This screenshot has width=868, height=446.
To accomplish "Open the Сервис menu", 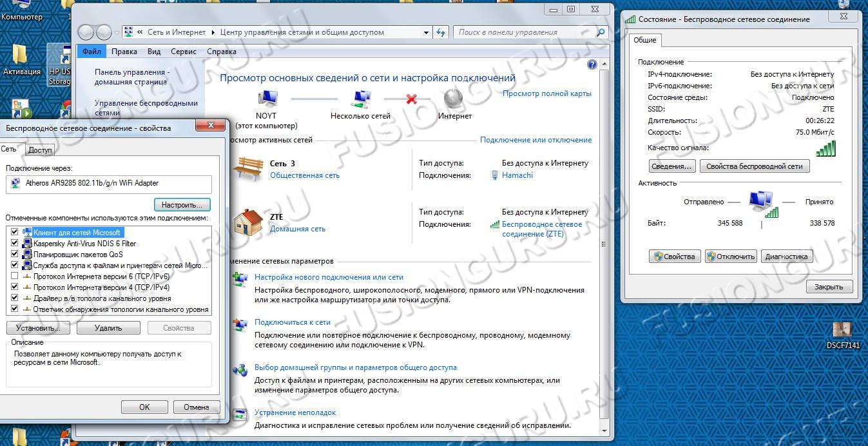I will pyautogui.click(x=184, y=52).
